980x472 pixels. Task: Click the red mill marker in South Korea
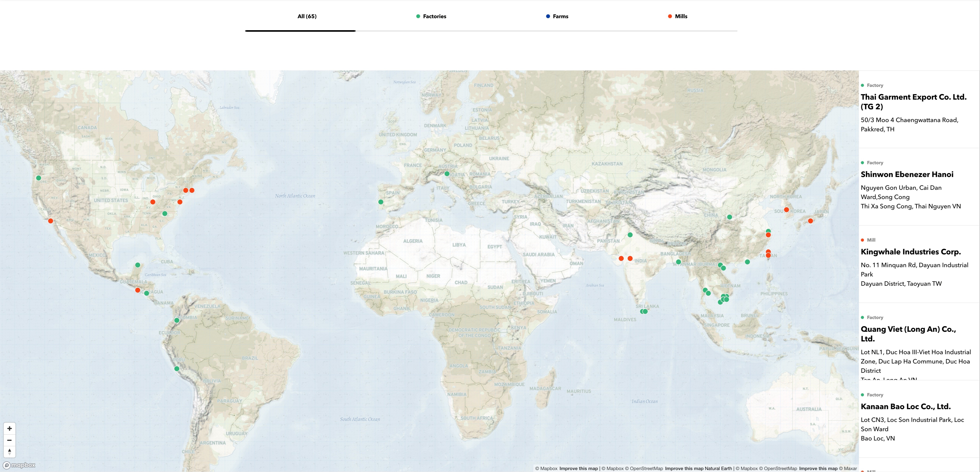(x=786, y=210)
